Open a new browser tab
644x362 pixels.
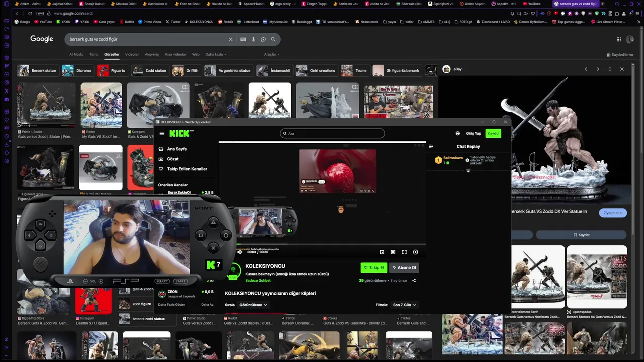click(603, 4)
